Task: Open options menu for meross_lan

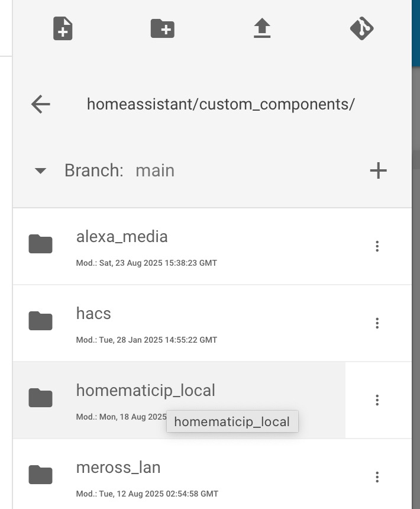Action: click(x=377, y=477)
